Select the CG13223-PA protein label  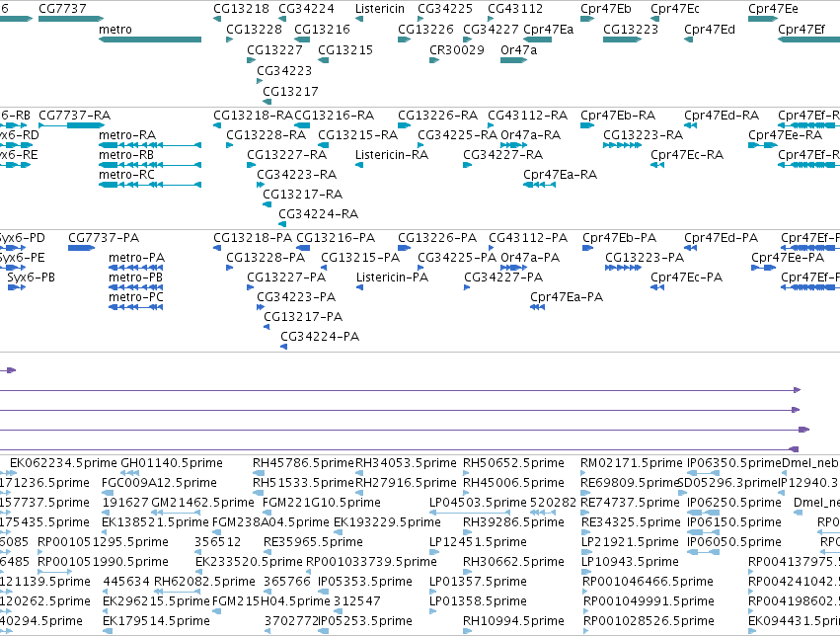coord(645,258)
